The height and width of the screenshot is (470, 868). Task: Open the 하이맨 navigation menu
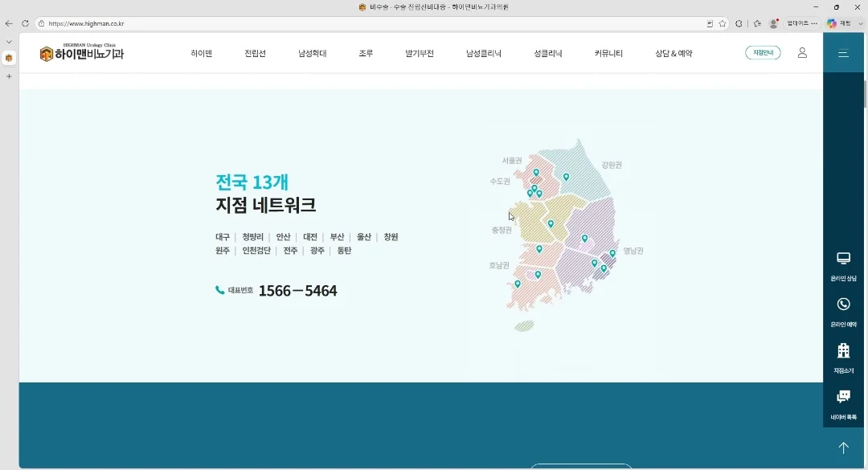202,54
